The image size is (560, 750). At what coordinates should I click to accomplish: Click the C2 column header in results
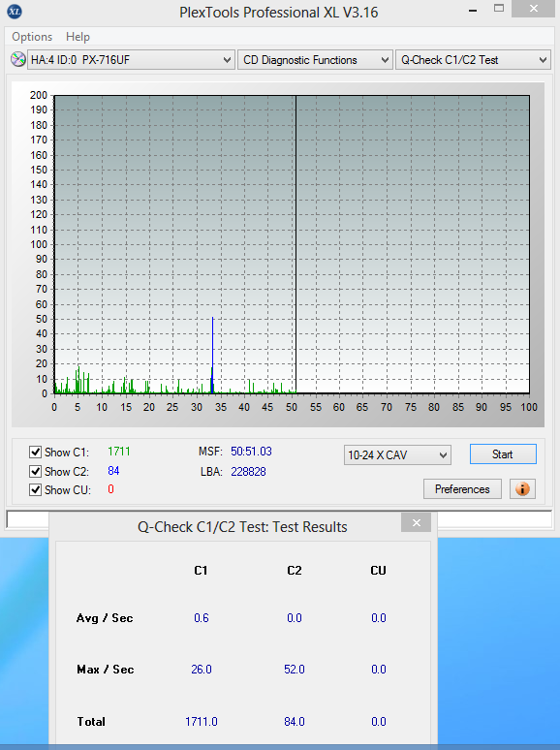point(295,570)
